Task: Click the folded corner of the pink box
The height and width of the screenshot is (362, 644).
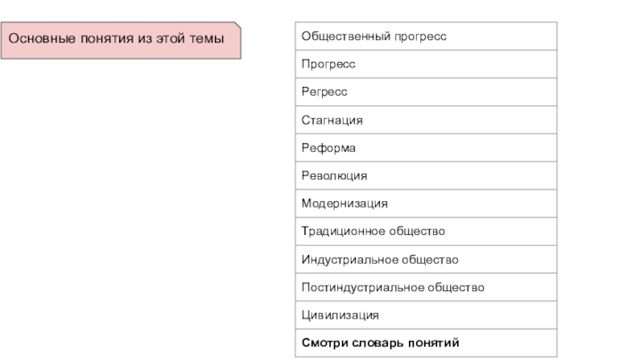Action: 237,25
